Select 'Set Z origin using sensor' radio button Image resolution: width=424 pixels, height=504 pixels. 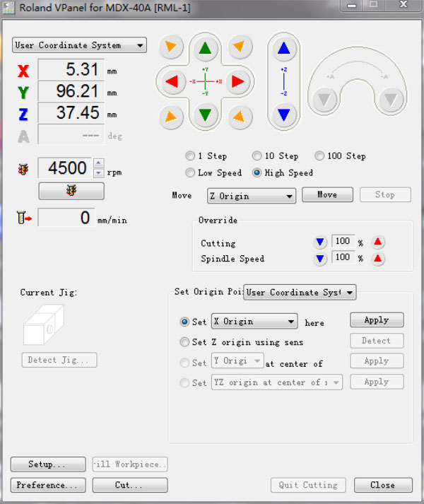(x=184, y=342)
